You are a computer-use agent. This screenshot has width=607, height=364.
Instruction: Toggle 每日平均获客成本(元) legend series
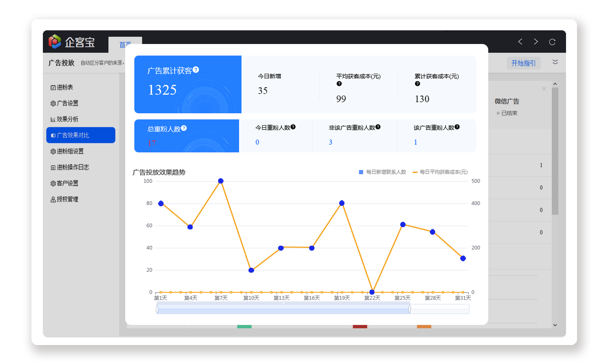click(x=440, y=172)
